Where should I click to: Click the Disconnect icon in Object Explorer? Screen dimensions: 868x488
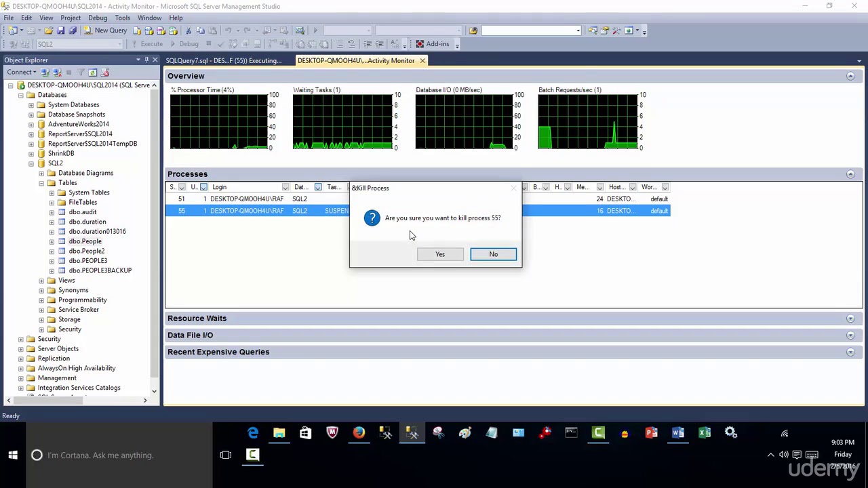[x=57, y=73]
